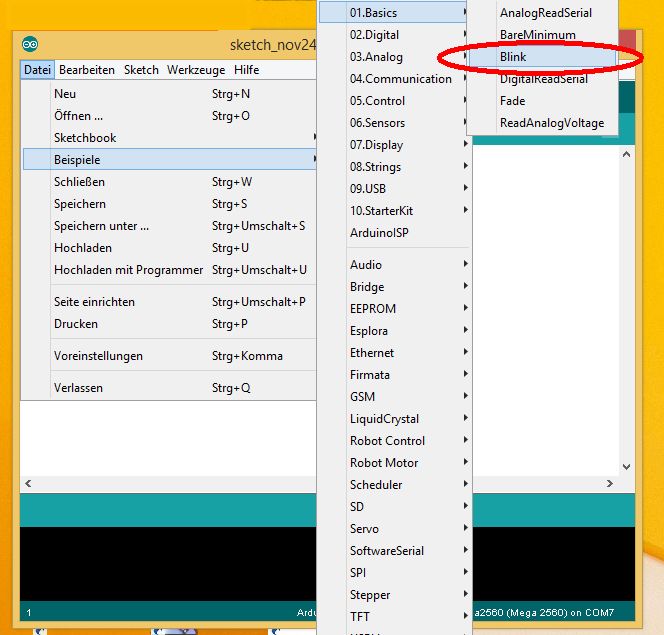Click editor vertical scrollbar down arrow
Image resolution: width=664 pixels, height=635 pixels.
tap(627, 467)
